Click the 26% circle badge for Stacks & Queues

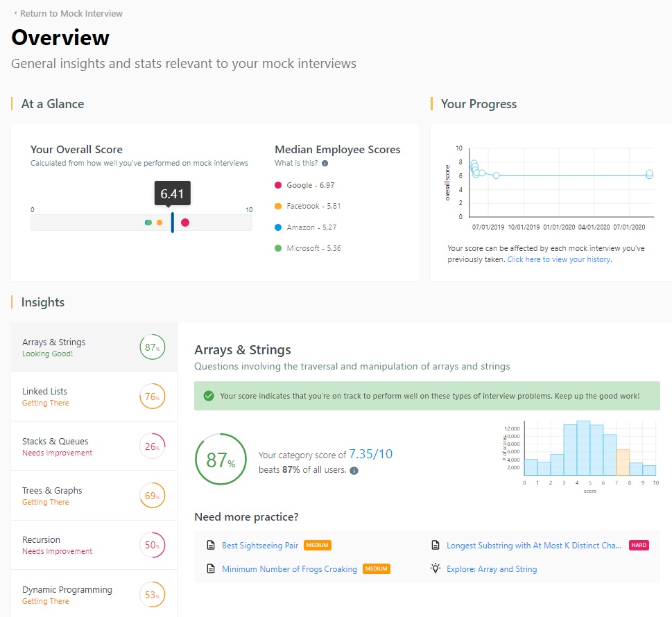coord(152,446)
